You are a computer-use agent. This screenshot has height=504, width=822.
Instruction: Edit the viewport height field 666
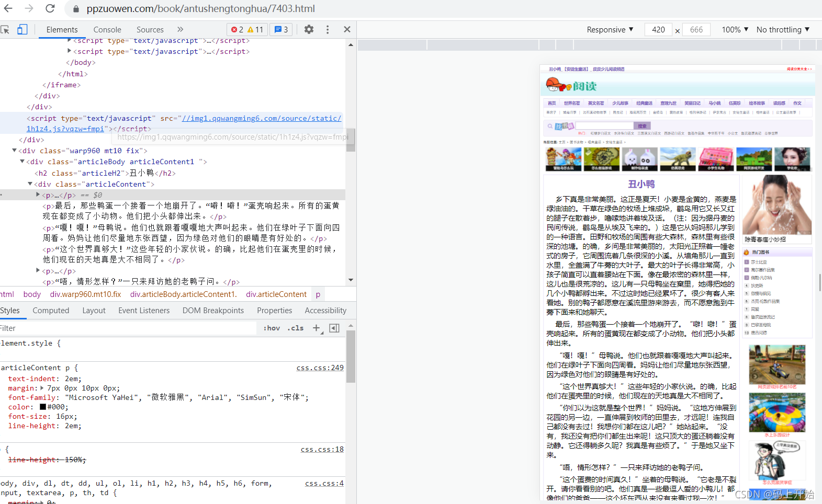696,30
